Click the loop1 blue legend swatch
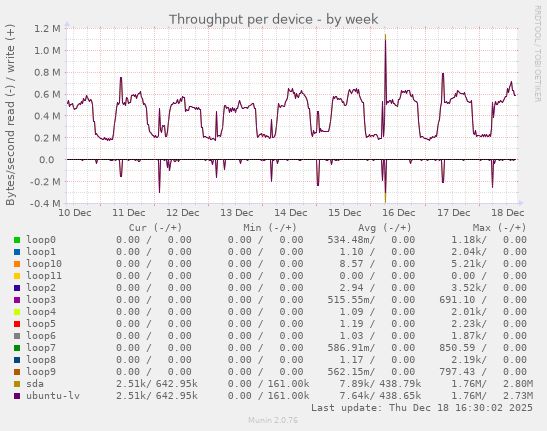This screenshot has height=431, width=547. tap(17, 252)
